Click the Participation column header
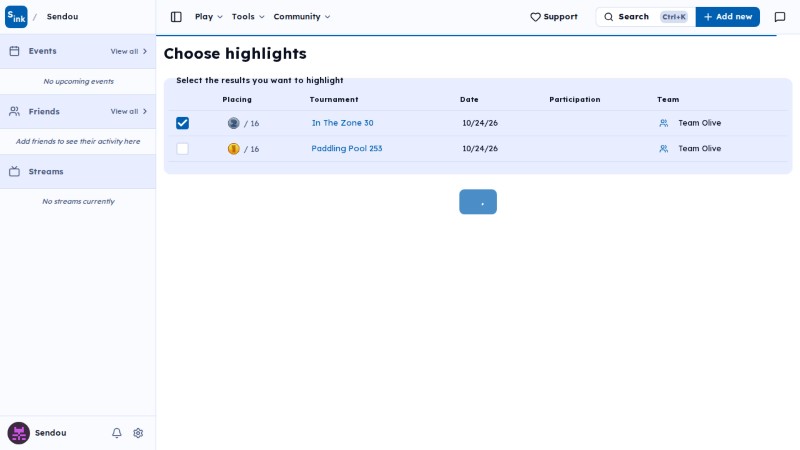The width and height of the screenshot is (800, 450). [x=574, y=99]
